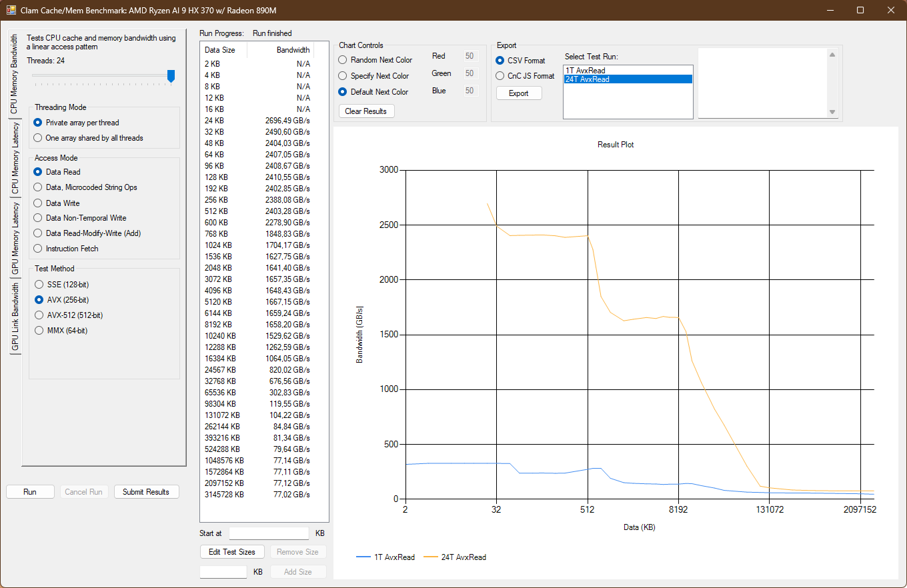Click the Submit Results button
Screen dimensions: 907x588
pyautogui.click(x=146, y=492)
